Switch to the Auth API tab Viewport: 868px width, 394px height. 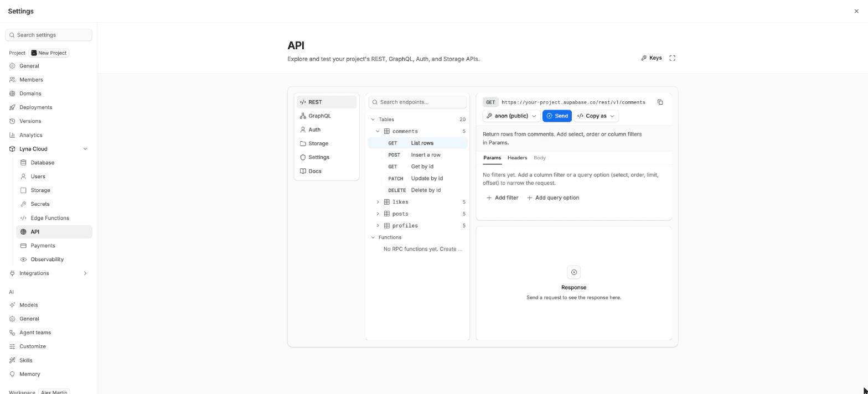(327, 130)
